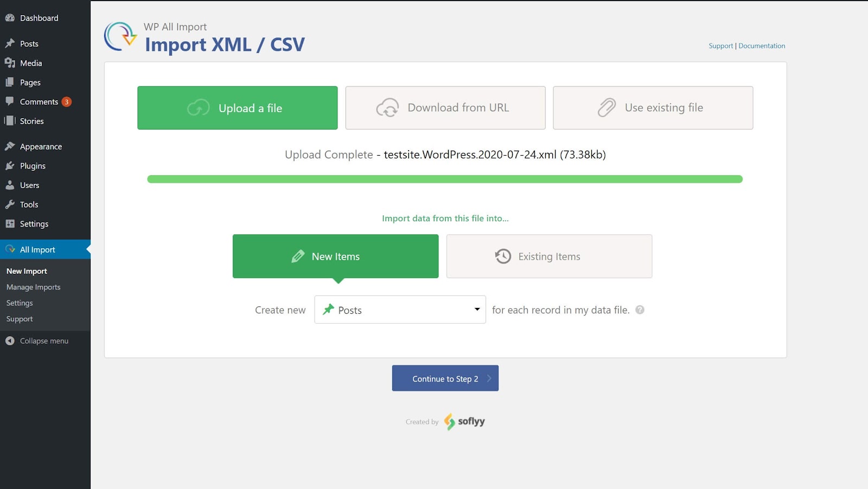868x489 pixels.
Task: Go to the Comments menu
Action: [45, 101]
